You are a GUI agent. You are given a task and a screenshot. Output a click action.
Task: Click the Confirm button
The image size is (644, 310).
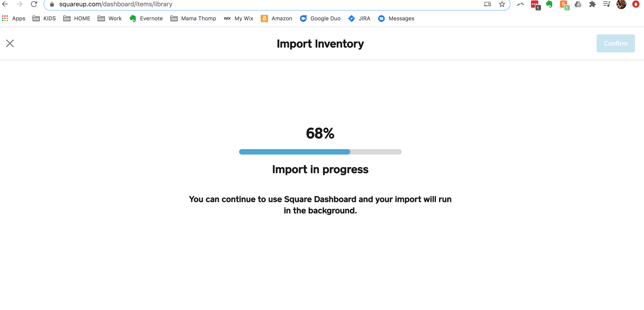(615, 44)
